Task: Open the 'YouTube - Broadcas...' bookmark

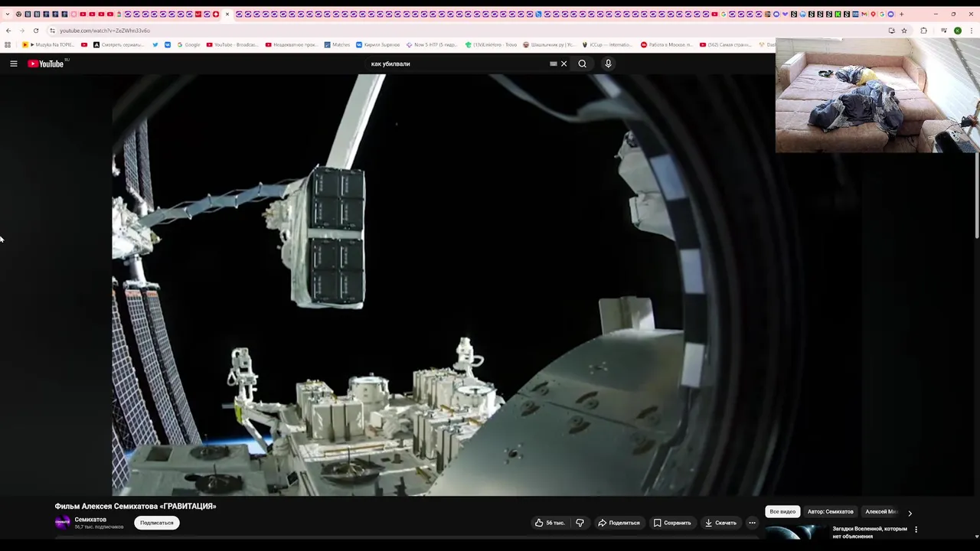Action: (x=233, y=44)
